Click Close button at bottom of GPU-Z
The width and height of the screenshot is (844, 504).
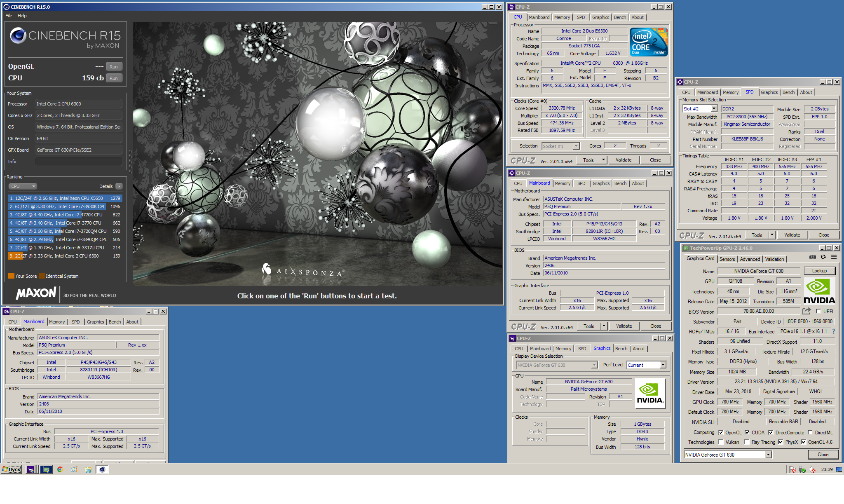pyautogui.click(x=823, y=455)
